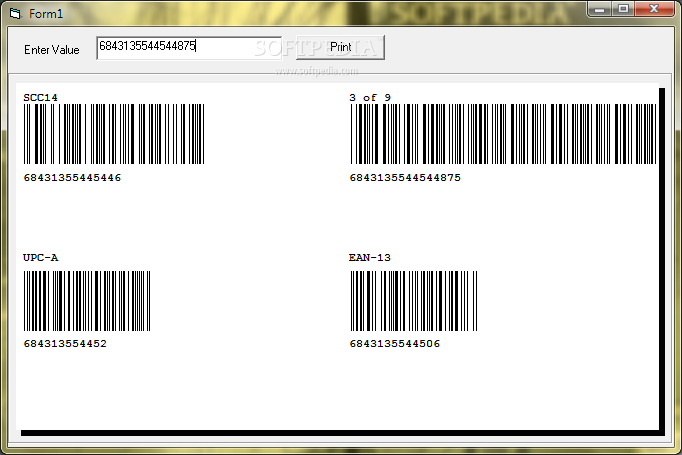Click the Print button

click(340, 47)
